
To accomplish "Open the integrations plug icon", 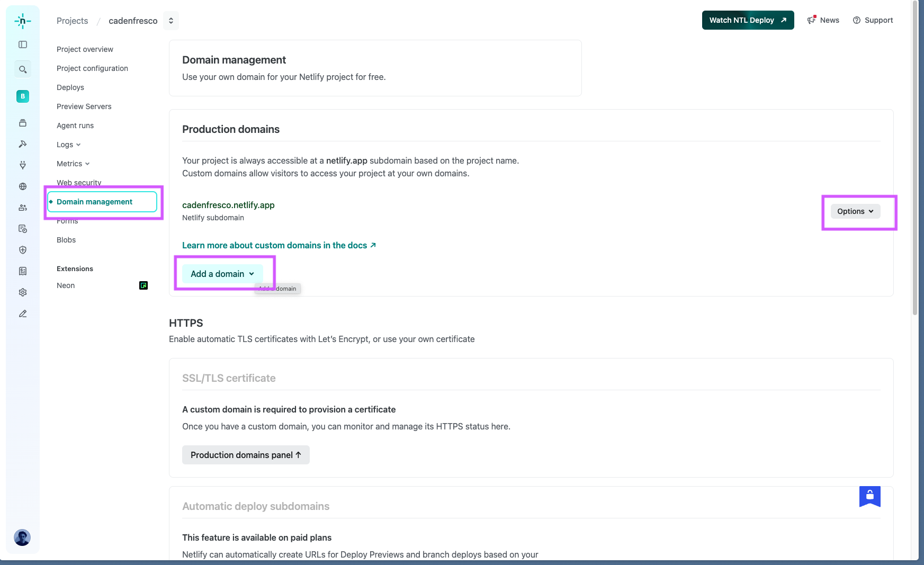I will pyautogui.click(x=22, y=165).
